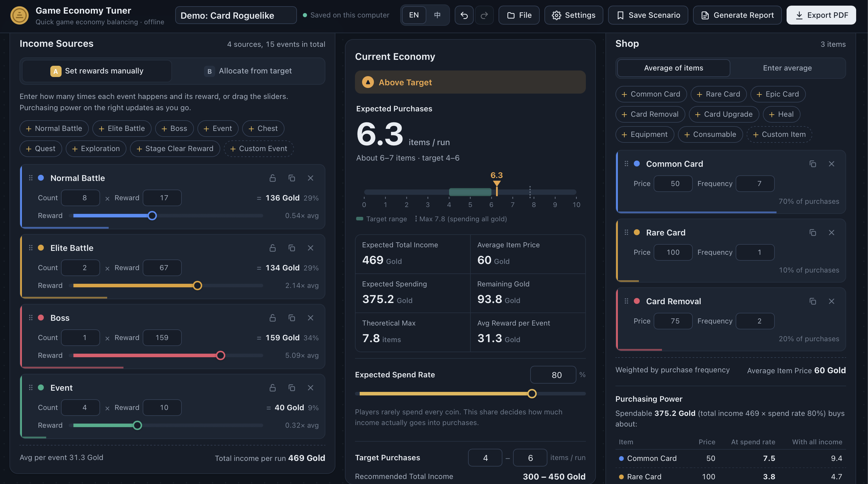
Task: Duplicate the Boss income source
Action: point(292,318)
